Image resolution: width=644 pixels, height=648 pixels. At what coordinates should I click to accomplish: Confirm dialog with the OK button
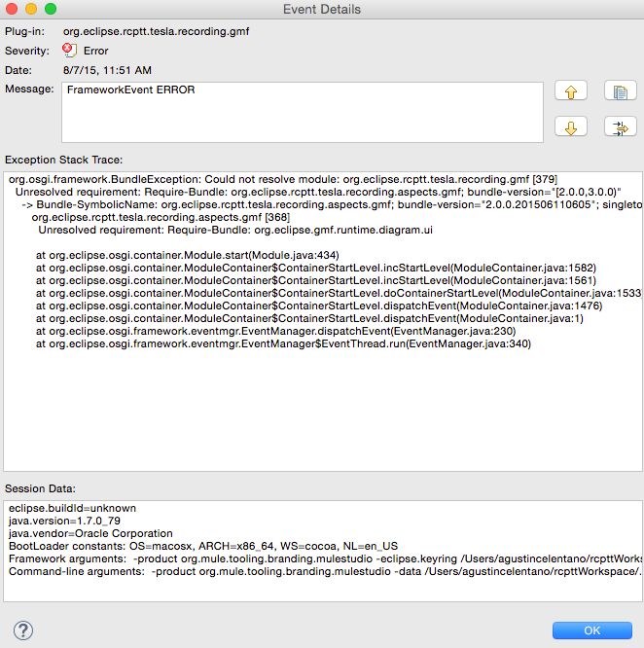[x=591, y=630]
